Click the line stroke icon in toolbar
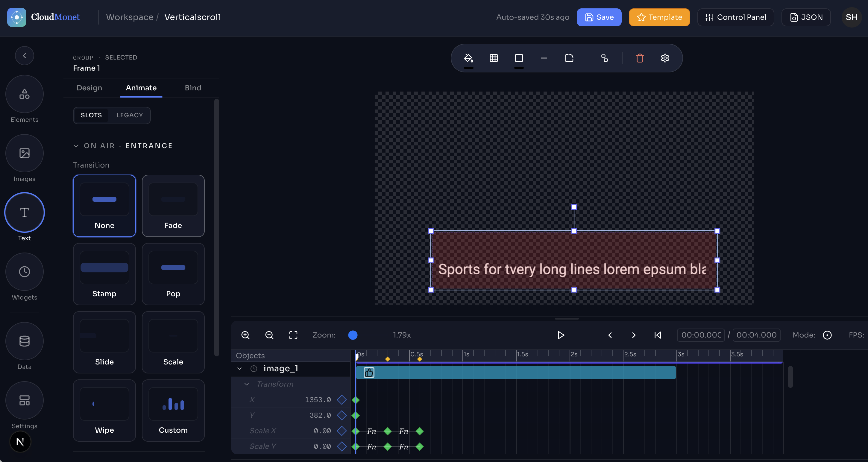The height and width of the screenshot is (462, 868). 544,58
